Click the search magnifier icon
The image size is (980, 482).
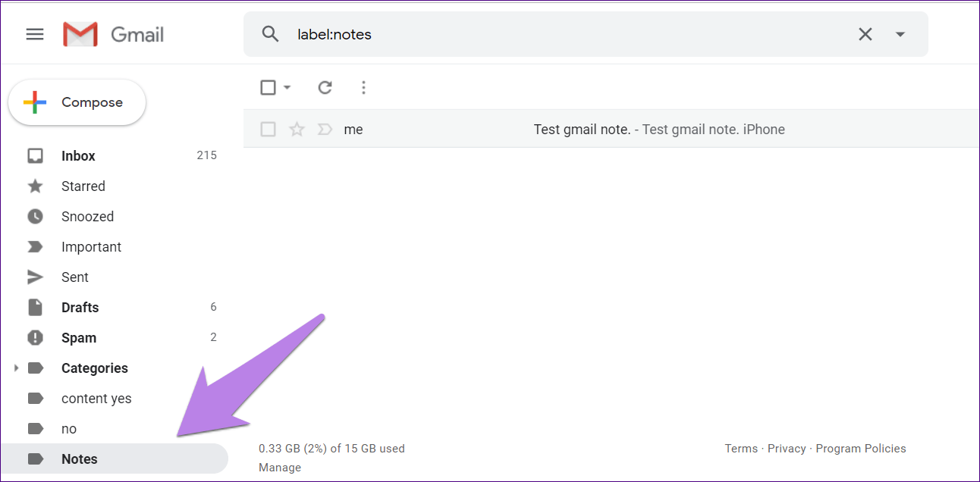(x=270, y=34)
